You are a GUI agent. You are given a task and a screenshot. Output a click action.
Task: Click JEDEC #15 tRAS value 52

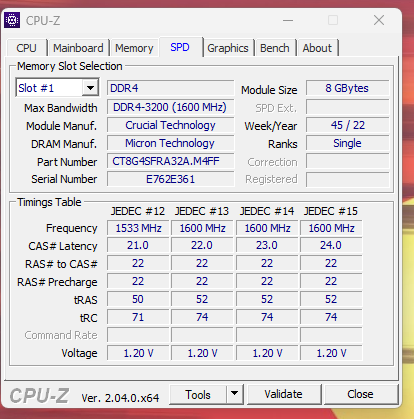pyautogui.click(x=331, y=299)
